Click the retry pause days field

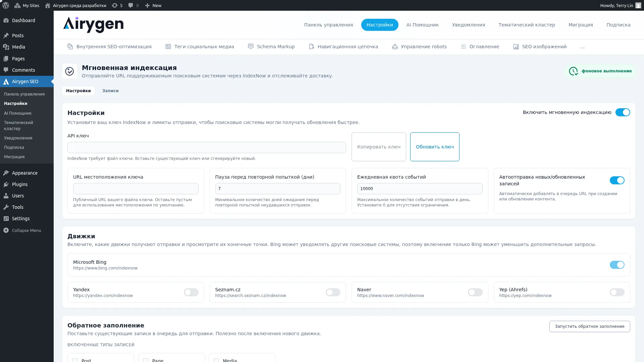pyautogui.click(x=278, y=189)
